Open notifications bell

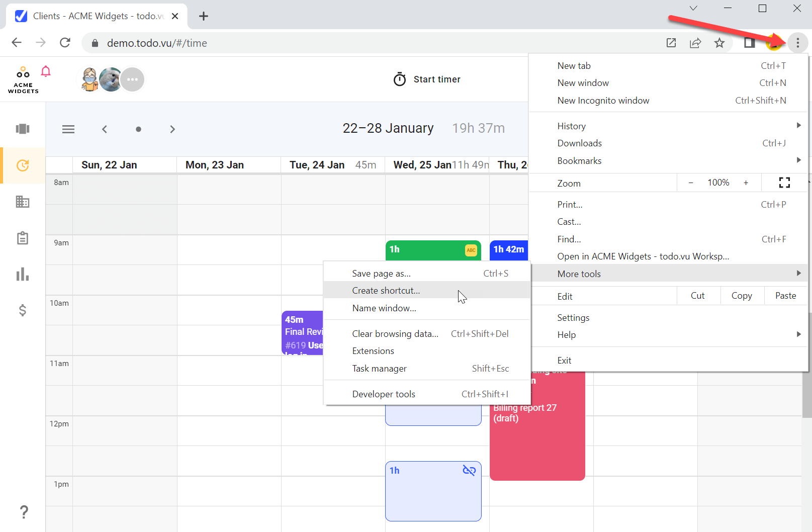(46, 71)
